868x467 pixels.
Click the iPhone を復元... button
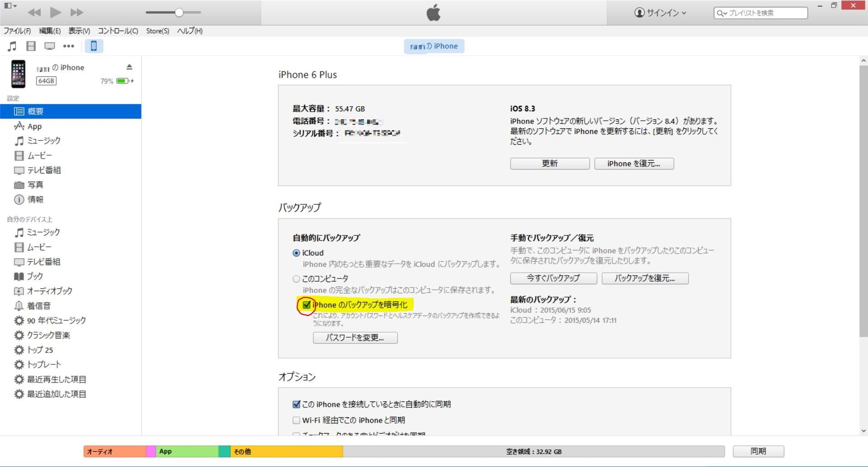[634, 163]
